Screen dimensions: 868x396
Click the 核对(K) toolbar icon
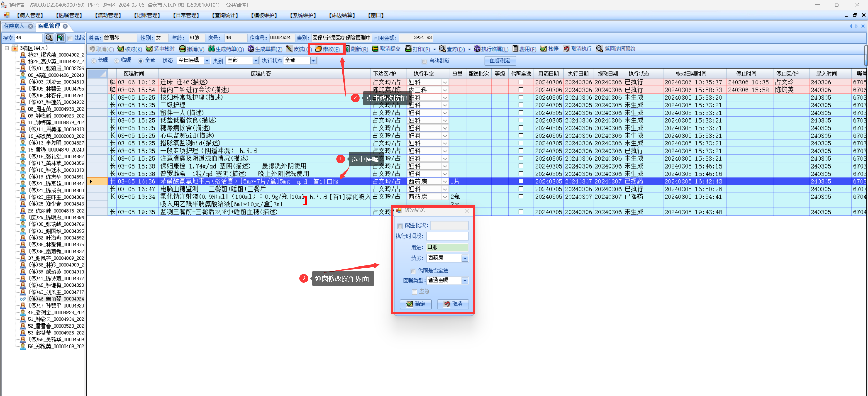point(121,49)
